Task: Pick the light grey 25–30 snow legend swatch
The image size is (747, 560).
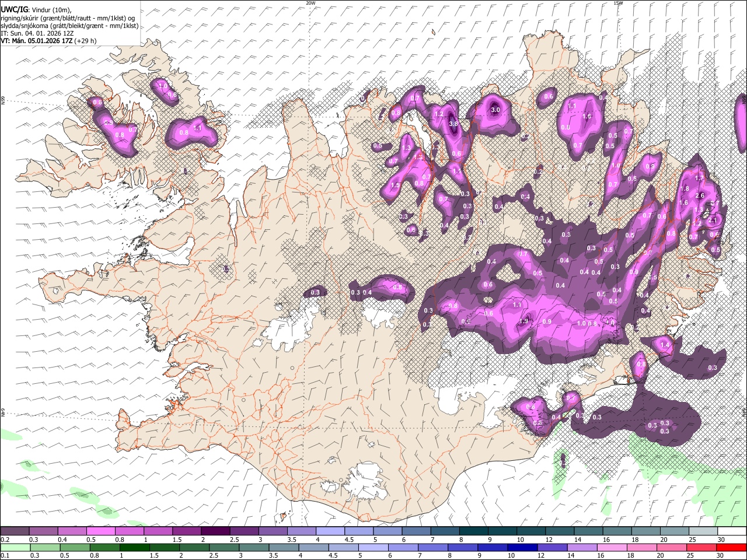Action: (703, 531)
